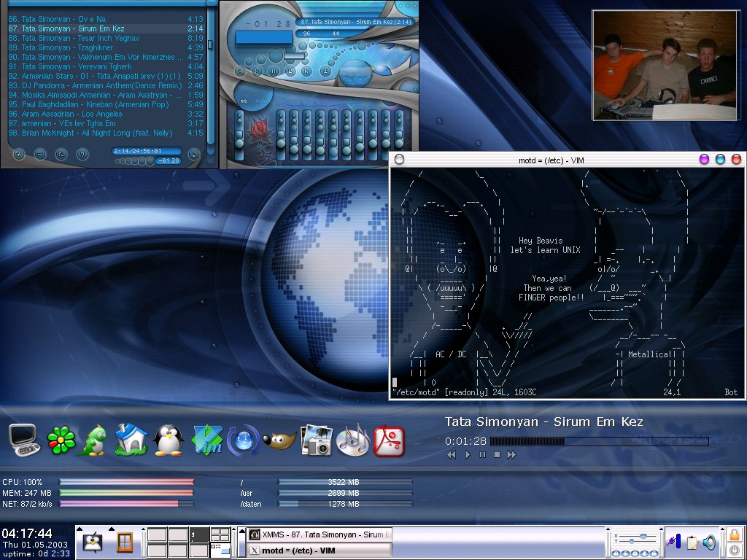Viewport: 747px width, 560px height.
Task: Open the Home folder house icon
Action: point(131,439)
